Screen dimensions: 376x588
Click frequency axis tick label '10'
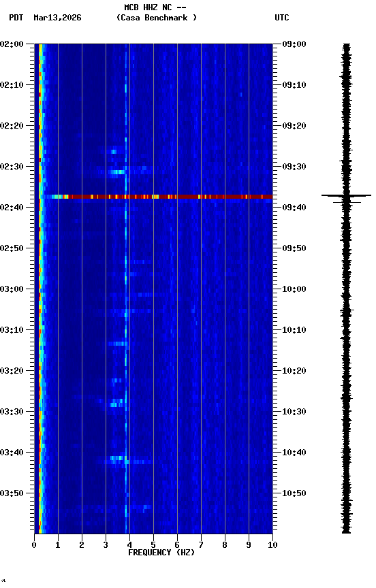(x=272, y=545)
